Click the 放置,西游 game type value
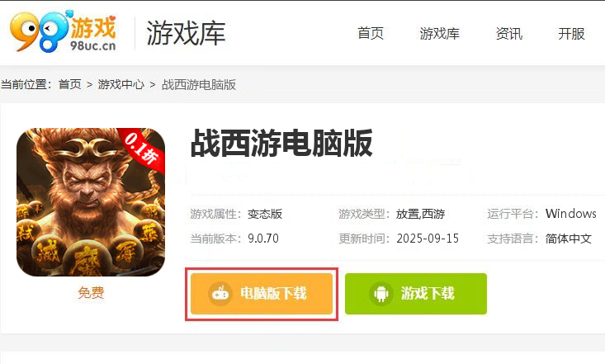605x364 pixels. (x=421, y=214)
